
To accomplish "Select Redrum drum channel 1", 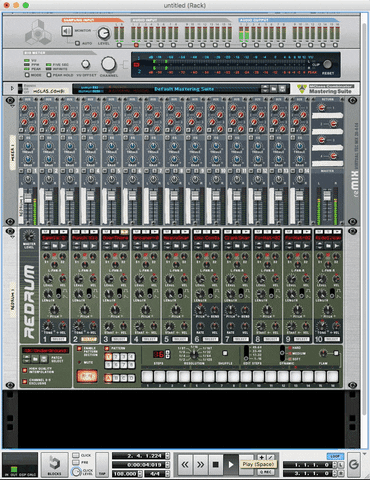I will [x=58, y=339].
